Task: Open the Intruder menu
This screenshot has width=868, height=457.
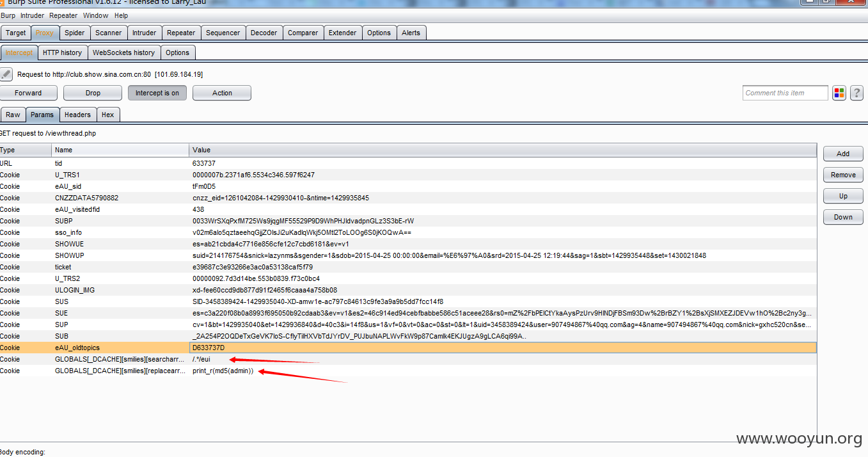Action: (x=33, y=15)
